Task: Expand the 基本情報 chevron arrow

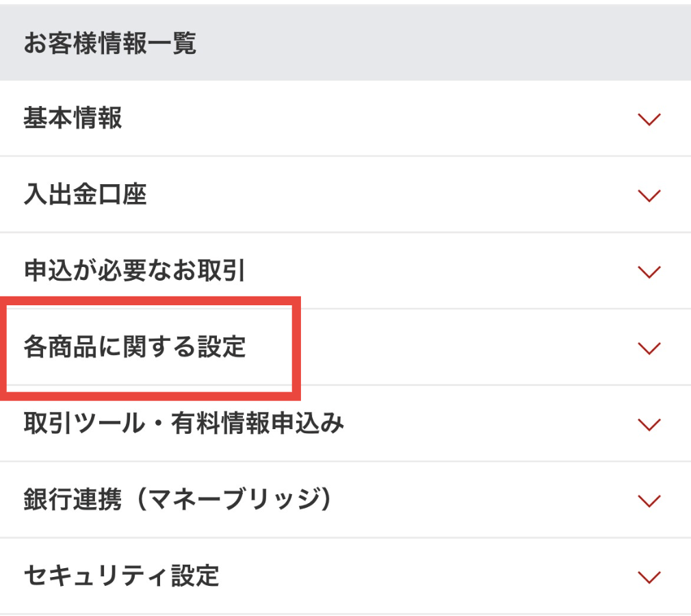Action: 649,120
